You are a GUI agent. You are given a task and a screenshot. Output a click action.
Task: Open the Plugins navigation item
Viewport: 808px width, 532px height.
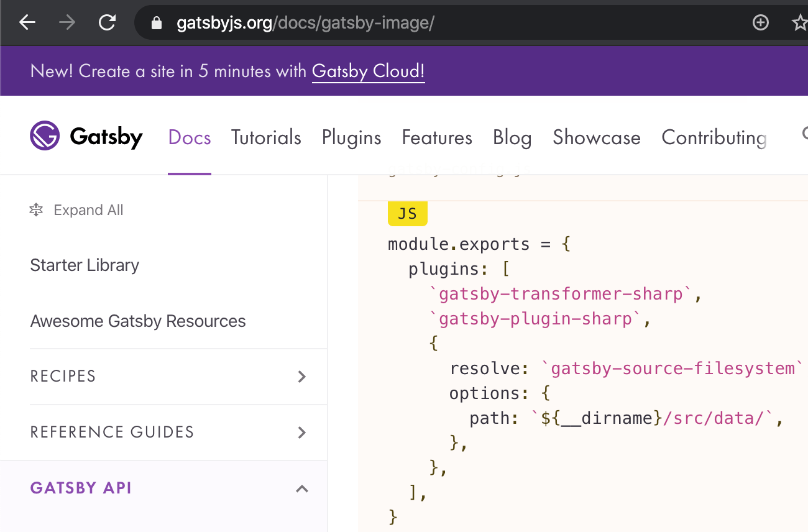[x=352, y=137]
